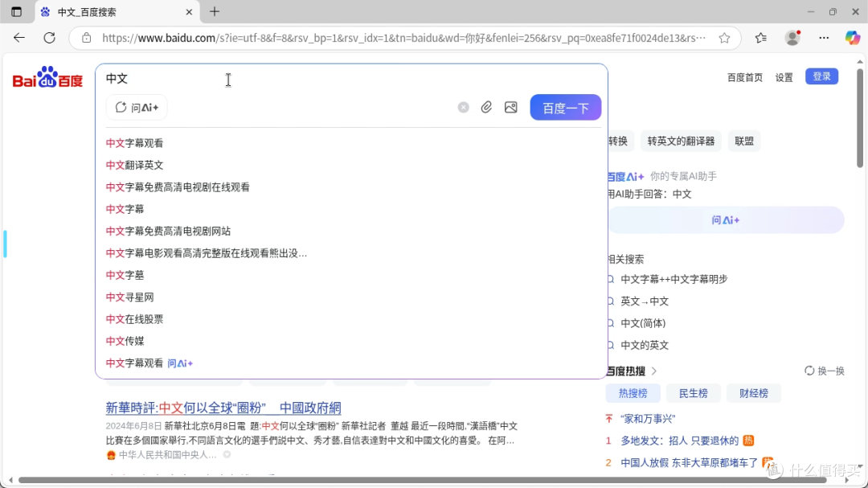The width and height of the screenshot is (868, 488).
Task: Open a new browser tab
Action: pyautogui.click(x=214, y=11)
